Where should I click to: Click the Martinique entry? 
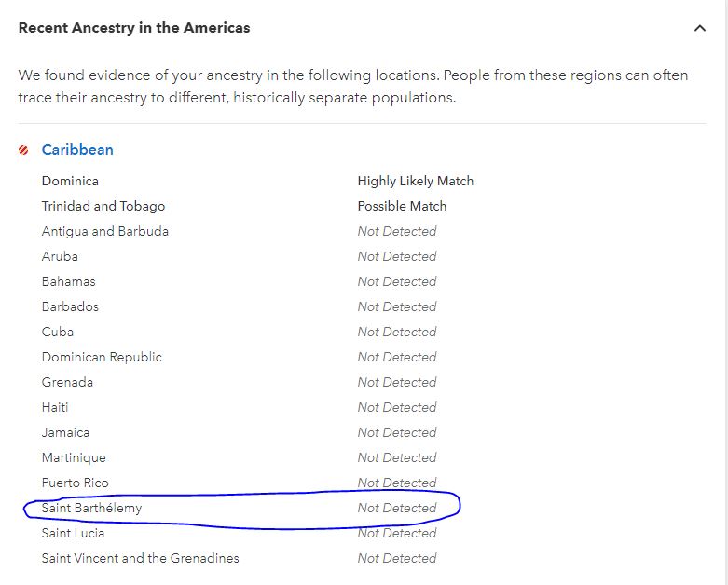point(74,457)
